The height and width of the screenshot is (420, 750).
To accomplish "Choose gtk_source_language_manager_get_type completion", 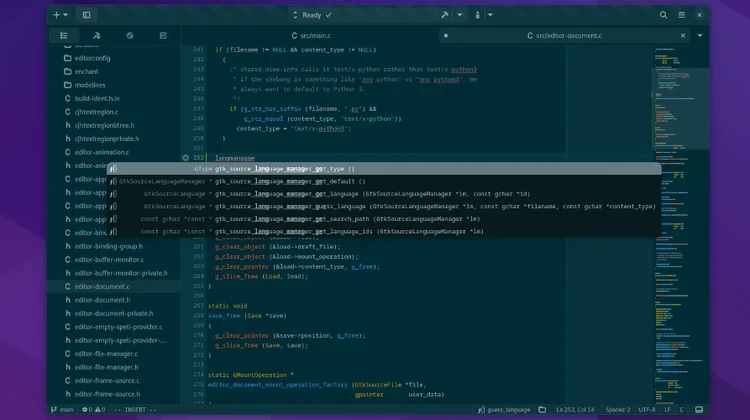I will point(384,168).
